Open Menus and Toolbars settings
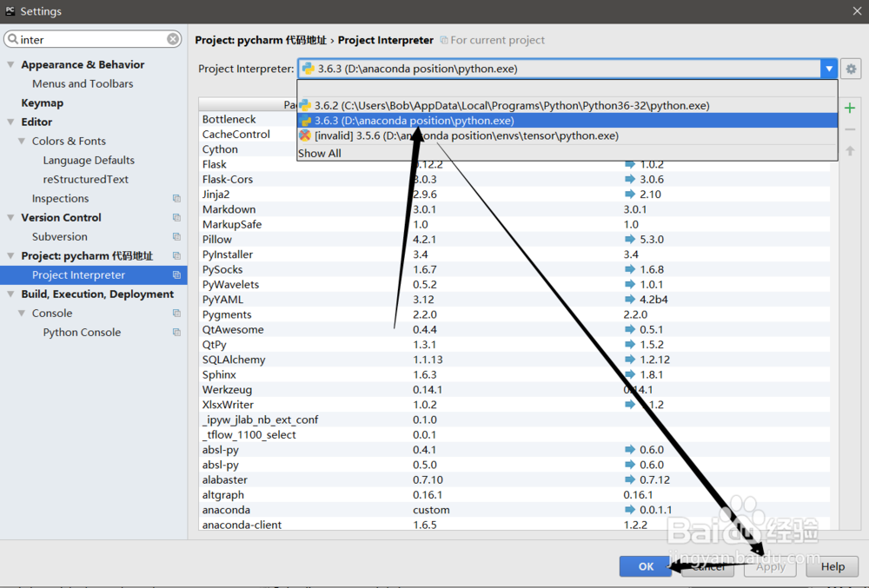This screenshot has width=869, height=588. coord(83,83)
